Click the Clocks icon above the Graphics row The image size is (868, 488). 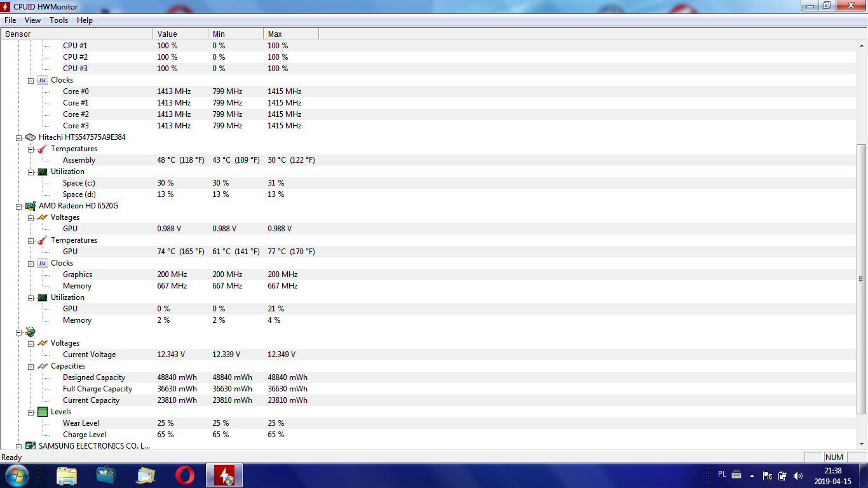pyautogui.click(x=43, y=263)
